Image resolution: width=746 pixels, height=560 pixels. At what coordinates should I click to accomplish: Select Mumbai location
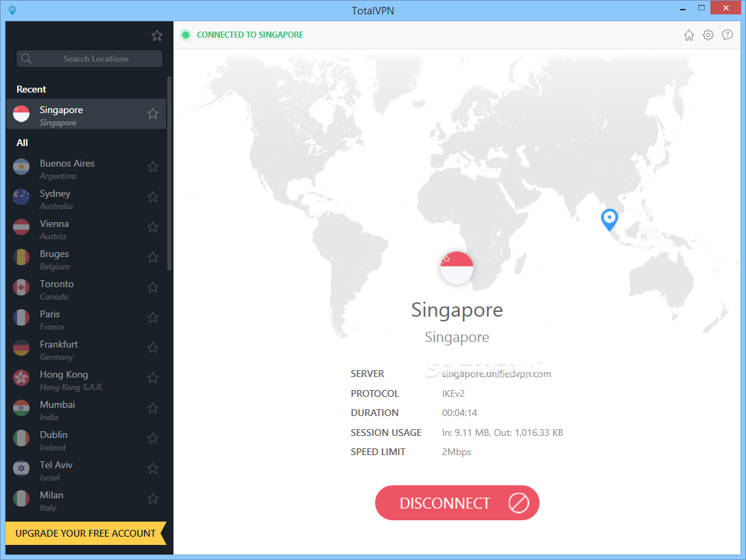point(86,410)
